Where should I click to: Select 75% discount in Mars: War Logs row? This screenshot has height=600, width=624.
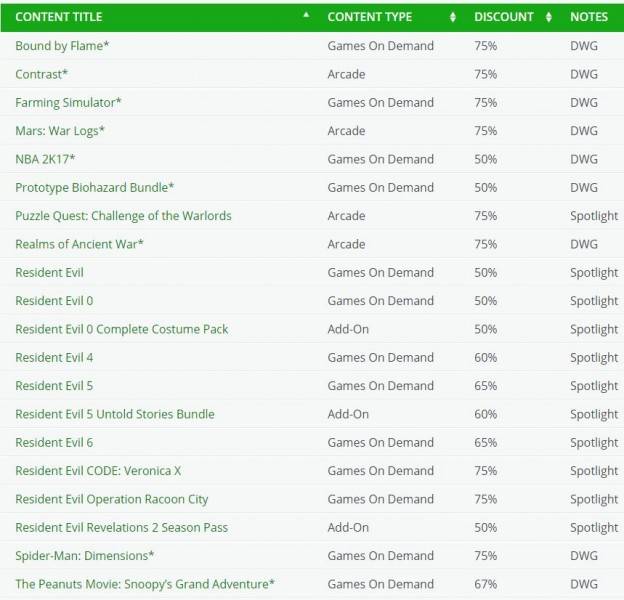coord(486,131)
